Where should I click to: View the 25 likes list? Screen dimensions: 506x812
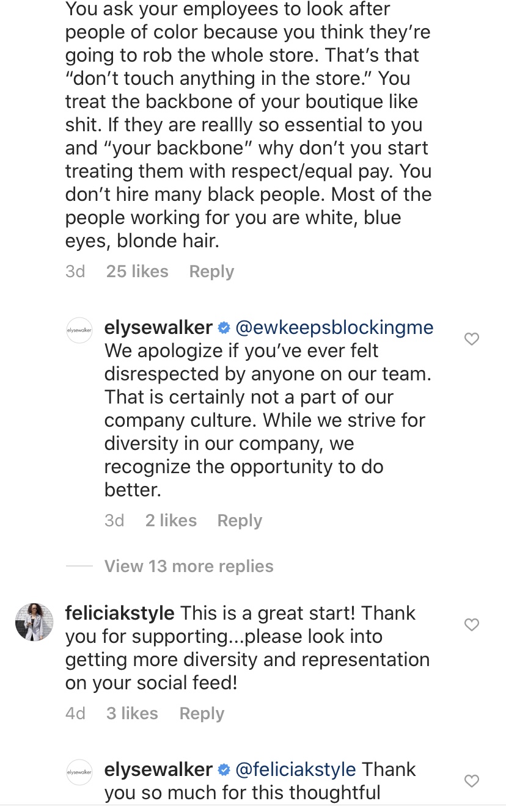(137, 272)
